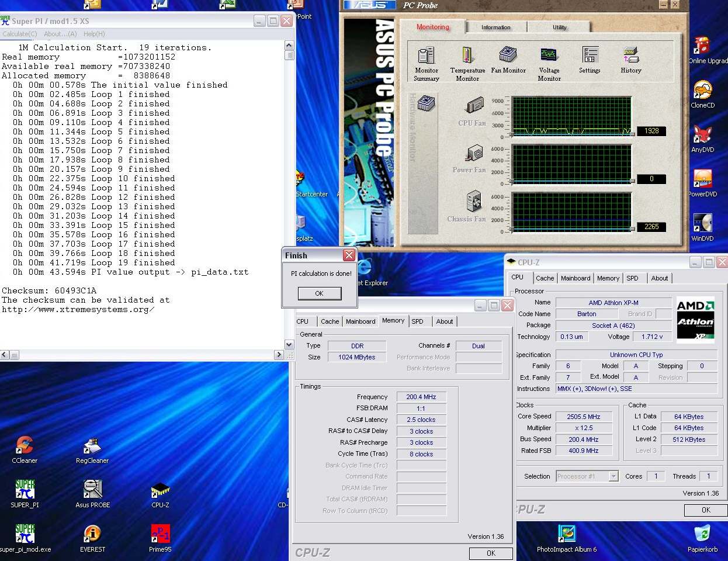Click the Super PI horizontal scrollbar right arrow

(279, 355)
